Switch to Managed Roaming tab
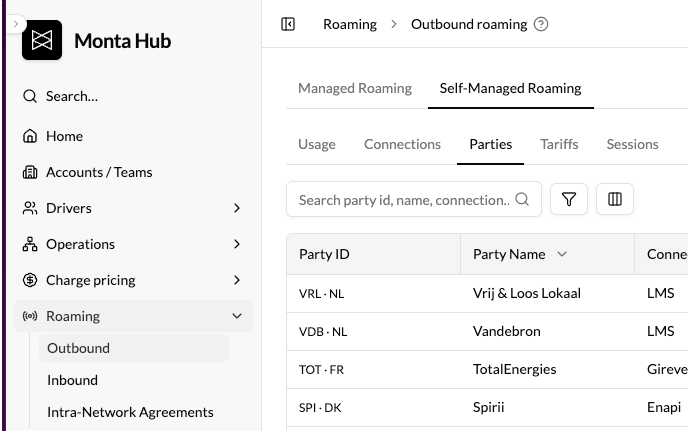 pos(355,88)
